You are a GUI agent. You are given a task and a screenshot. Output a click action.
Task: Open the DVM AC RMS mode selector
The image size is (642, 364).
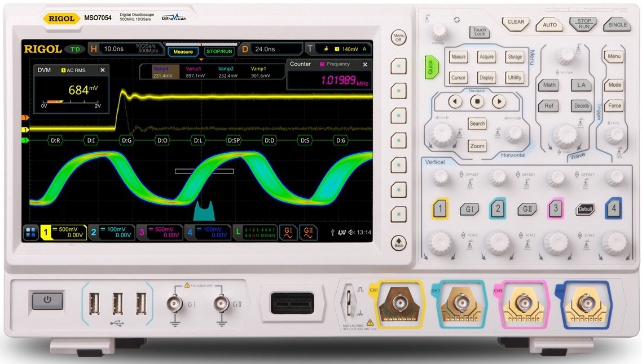(x=74, y=70)
